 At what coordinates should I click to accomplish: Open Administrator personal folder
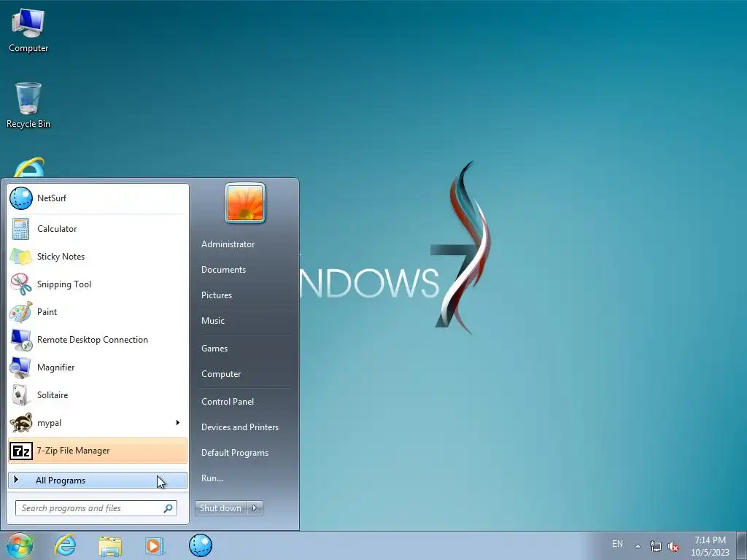point(228,244)
